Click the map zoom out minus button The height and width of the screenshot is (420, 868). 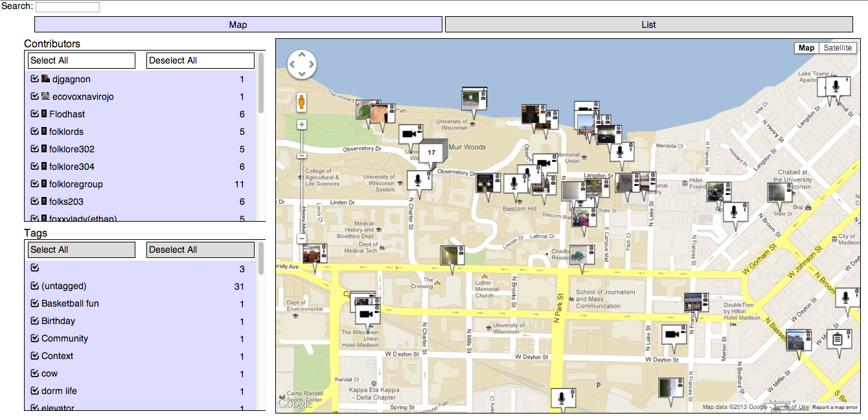[x=301, y=239]
